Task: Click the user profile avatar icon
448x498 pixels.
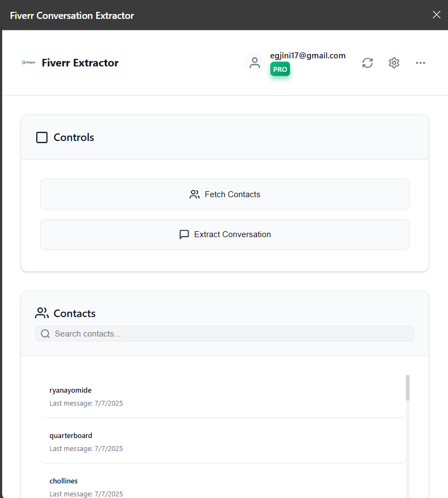Action: tap(255, 63)
